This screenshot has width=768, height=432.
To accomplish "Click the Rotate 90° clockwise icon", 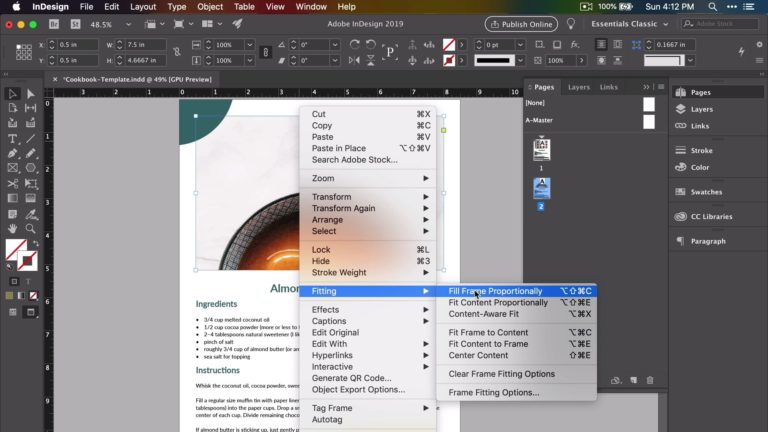I will (354, 45).
